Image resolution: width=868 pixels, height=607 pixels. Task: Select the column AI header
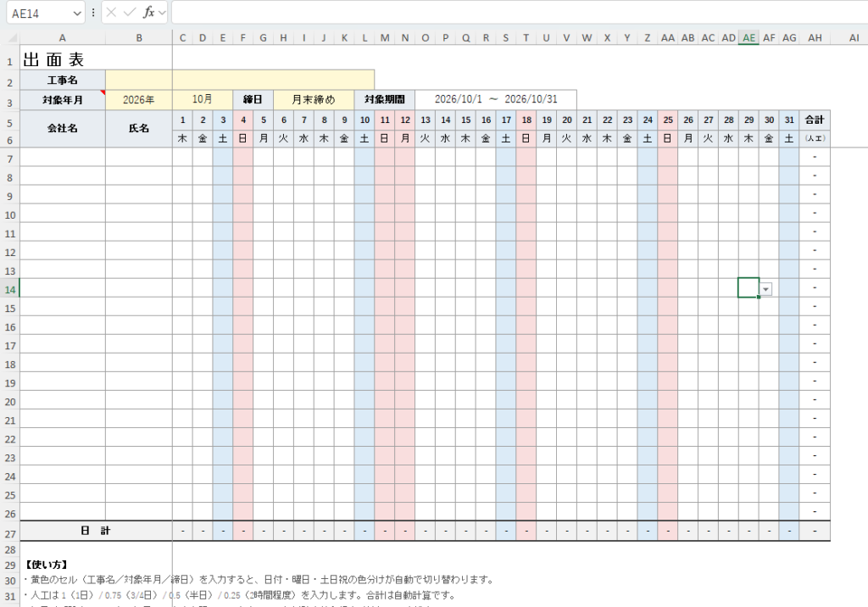pos(854,37)
